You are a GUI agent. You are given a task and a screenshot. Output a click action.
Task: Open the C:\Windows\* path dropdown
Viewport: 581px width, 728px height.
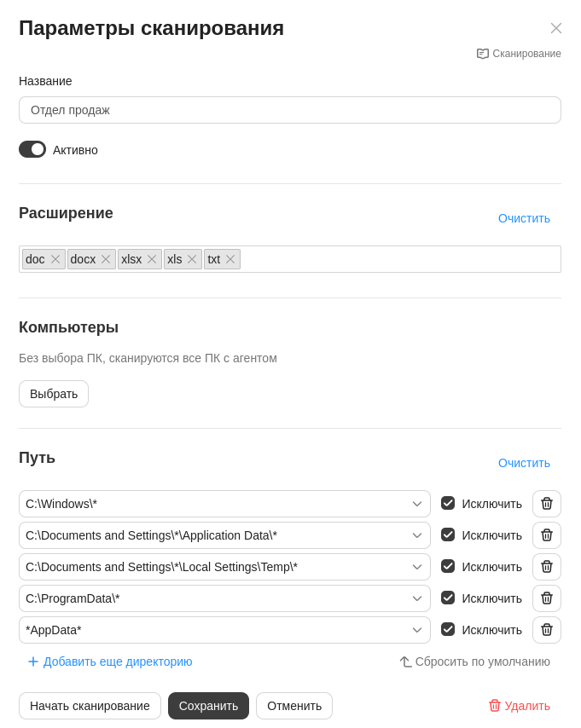click(x=416, y=504)
